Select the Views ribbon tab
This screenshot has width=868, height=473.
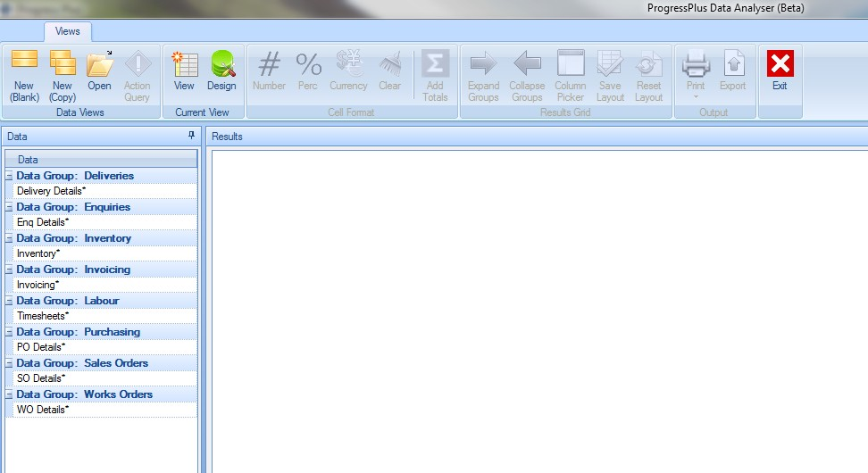[x=68, y=31]
